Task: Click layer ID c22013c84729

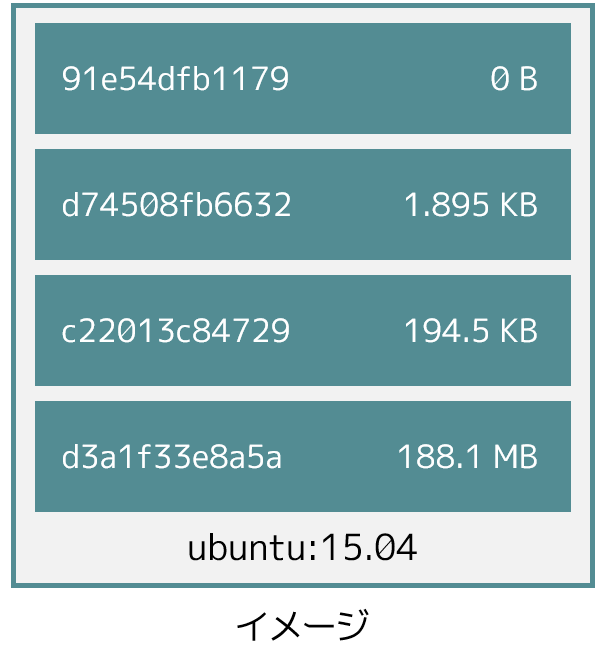Action: pos(176,331)
